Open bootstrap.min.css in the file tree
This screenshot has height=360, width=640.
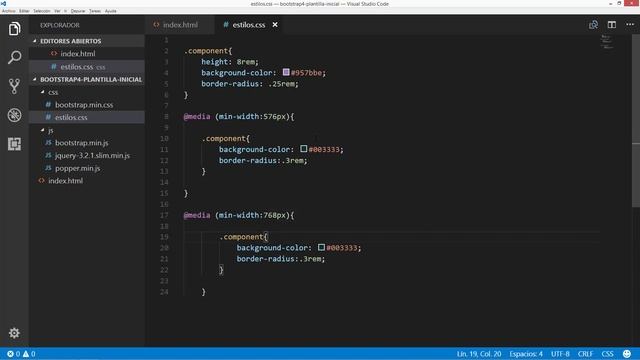coord(87,105)
